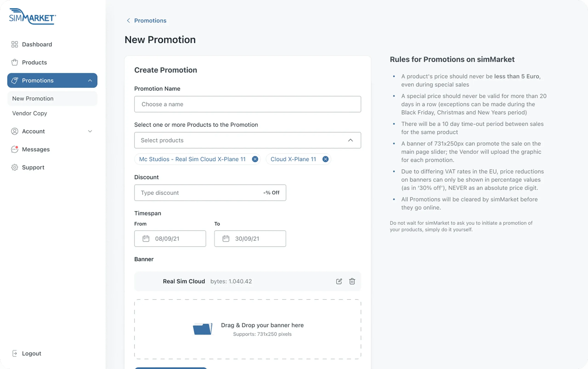Open the From date field 08/09/21
The width and height of the screenshot is (588, 369).
pos(170,239)
